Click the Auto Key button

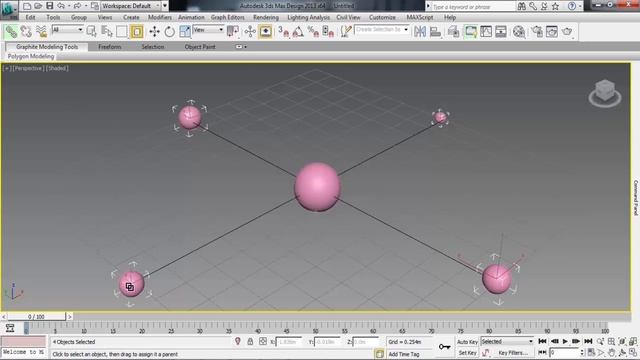point(467,342)
